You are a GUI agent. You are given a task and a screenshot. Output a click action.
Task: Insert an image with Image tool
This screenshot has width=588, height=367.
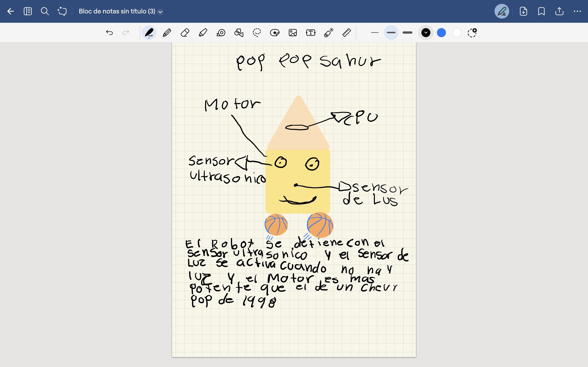(293, 33)
